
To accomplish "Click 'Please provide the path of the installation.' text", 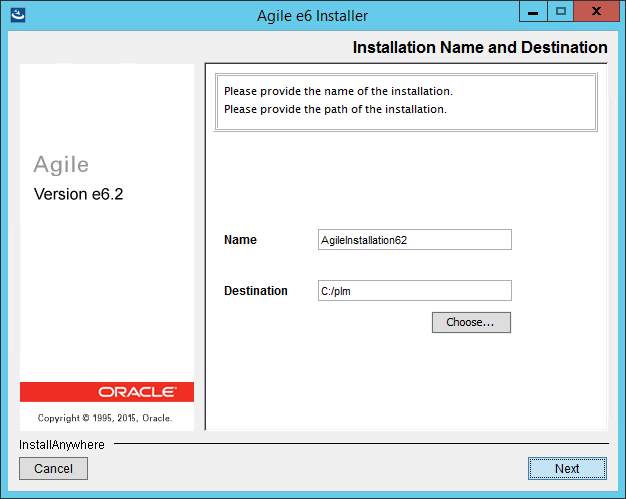I will [335, 109].
